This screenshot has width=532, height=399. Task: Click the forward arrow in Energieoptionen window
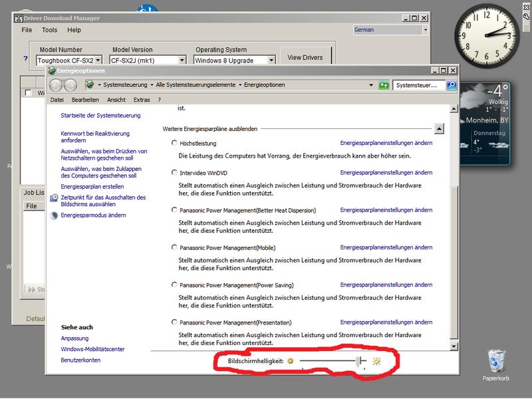pos(70,85)
